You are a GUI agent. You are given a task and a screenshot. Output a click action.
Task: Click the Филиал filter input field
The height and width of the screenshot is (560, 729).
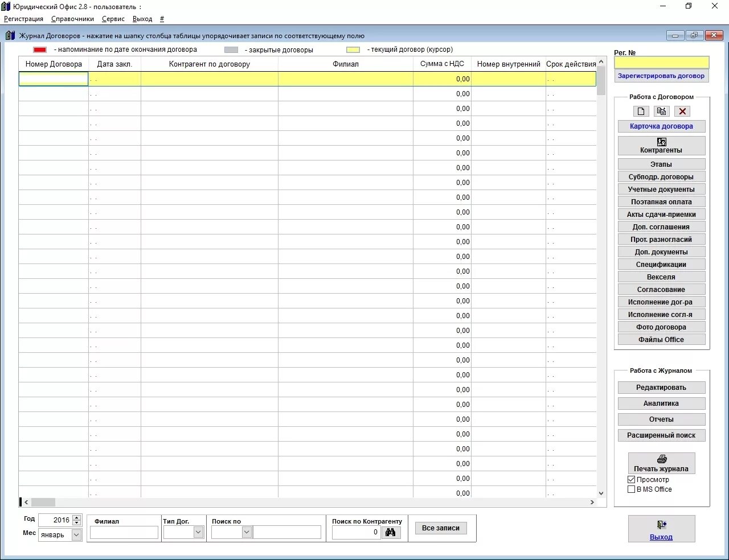[x=124, y=532]
